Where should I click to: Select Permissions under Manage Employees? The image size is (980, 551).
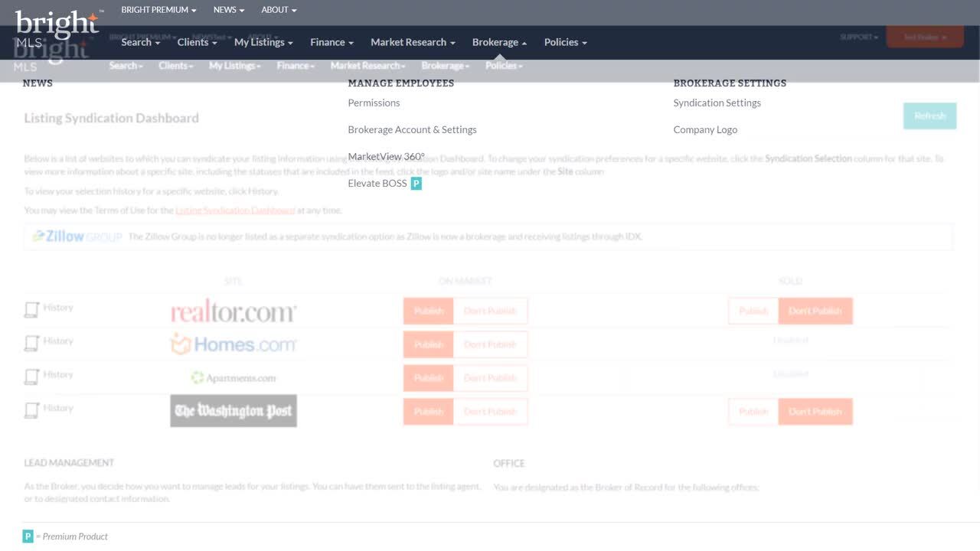point(374,103)
